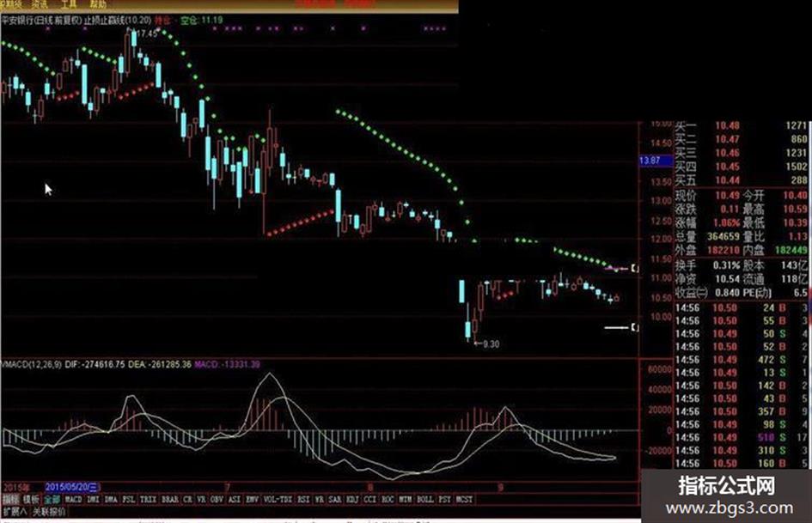Expand the 扩展∧ panel

coord(15,512)
